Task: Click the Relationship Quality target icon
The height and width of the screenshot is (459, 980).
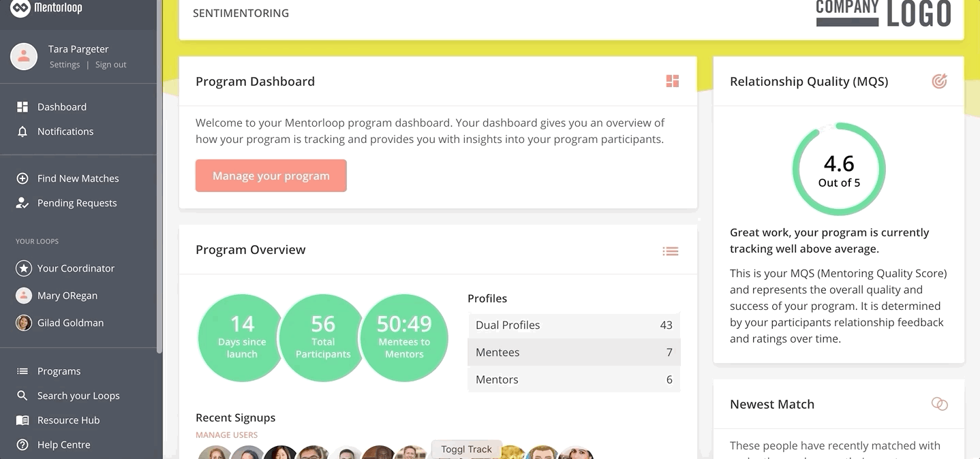Action: point(939,82)
